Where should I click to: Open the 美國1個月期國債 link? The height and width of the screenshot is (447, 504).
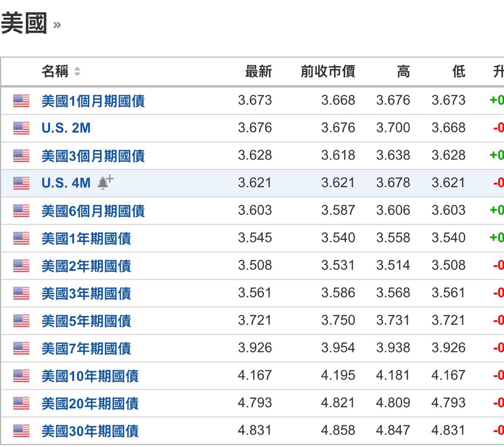[x=93, y=101]
